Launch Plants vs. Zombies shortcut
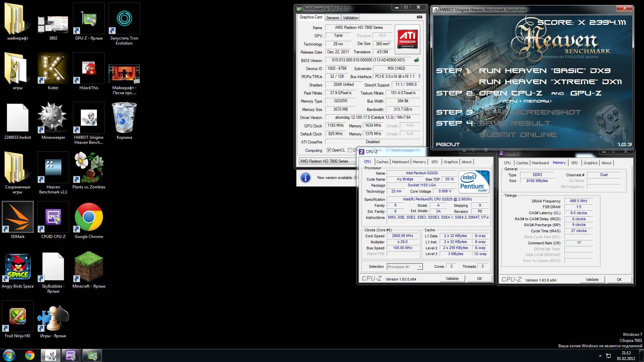The height and width of the screenshot is (362, 644). point(89,171)
